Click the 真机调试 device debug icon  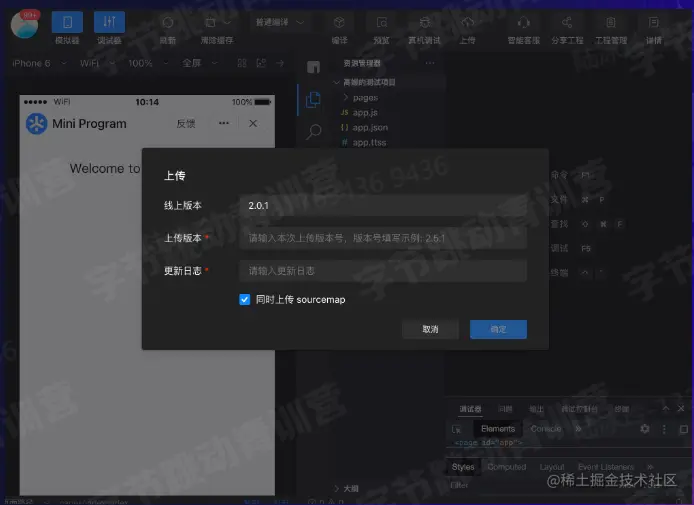point(424,22)
